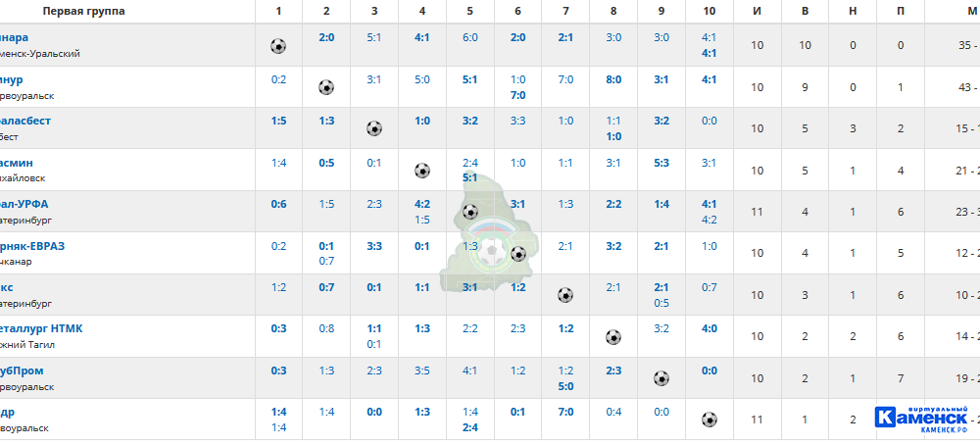This screenshot has width=980, height=445.
Task: Open the Синара team link
Action: [x=14, y=37]
